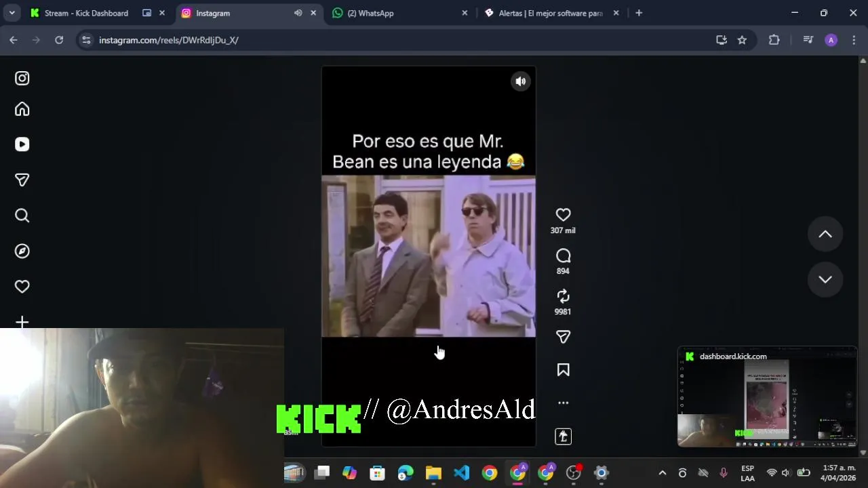Open Direct Messages in sidebar
Image resolution: width=868 pixels, height=488 pixels.
pyautogui.click(x=22, y=180)
